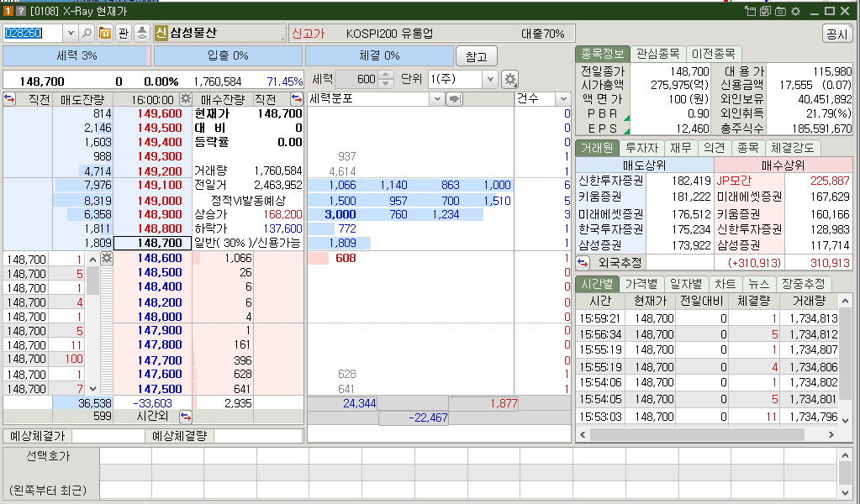Image resolution: width=860 pixels, height=504 pixels.
Task: Switch to the 일자별 tab
Action: pos(686,284)
